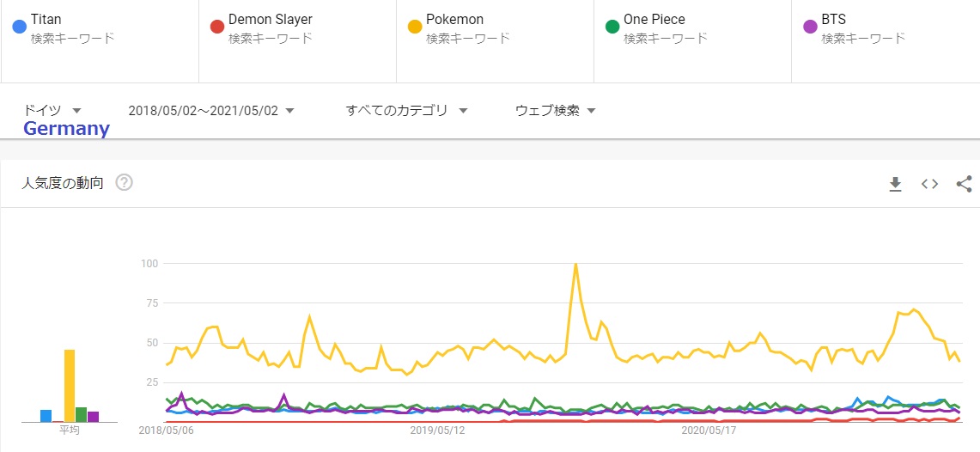Open the date range dropdown

(211, 110)
